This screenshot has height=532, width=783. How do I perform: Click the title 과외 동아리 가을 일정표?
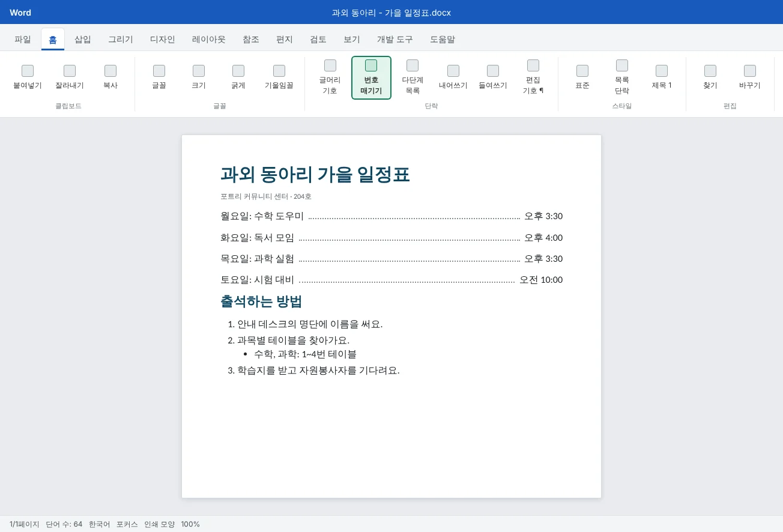[315, 175]
